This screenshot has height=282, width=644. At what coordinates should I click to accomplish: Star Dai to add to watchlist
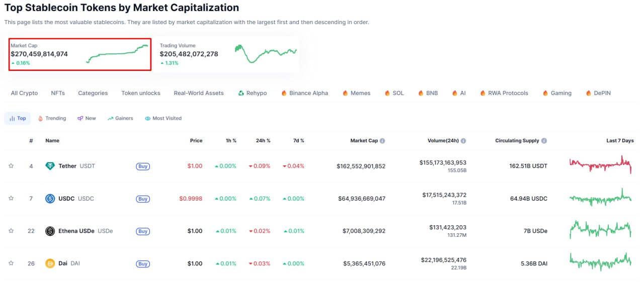pos(11,263)
